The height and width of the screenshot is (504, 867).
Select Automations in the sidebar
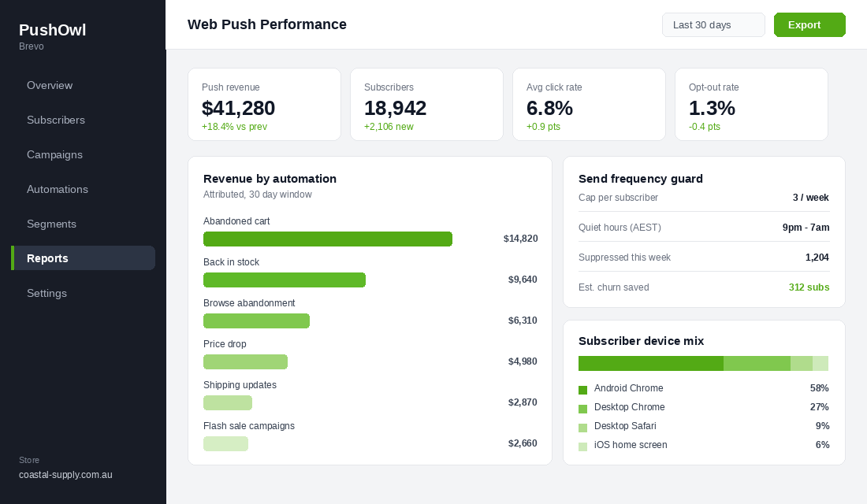coord(83,189)
